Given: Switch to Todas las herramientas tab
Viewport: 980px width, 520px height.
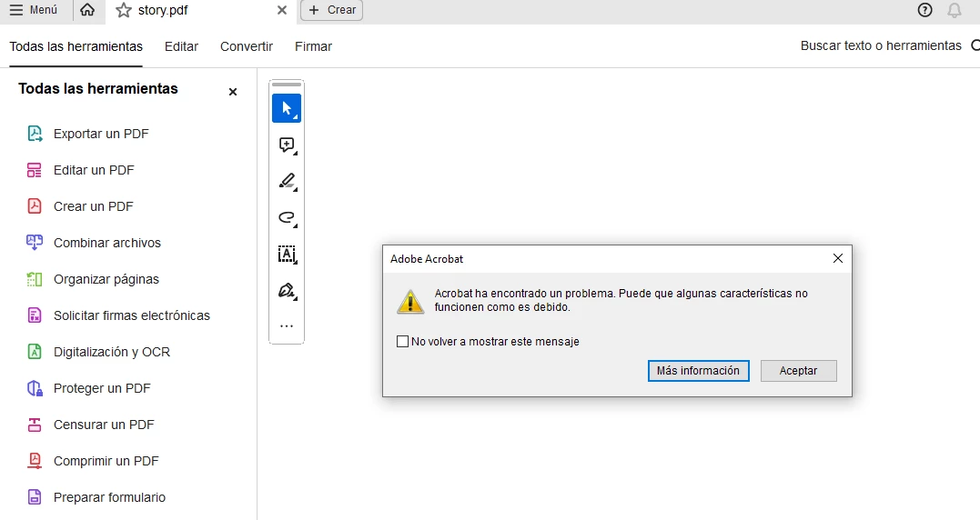Looking at the screenshot, I should click(x=76, y=46).
